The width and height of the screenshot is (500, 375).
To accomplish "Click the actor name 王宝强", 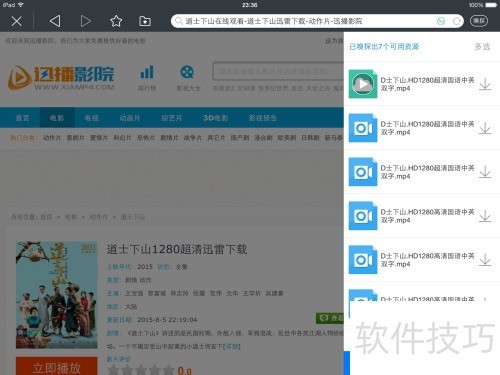I will click(x=134, y=293).
